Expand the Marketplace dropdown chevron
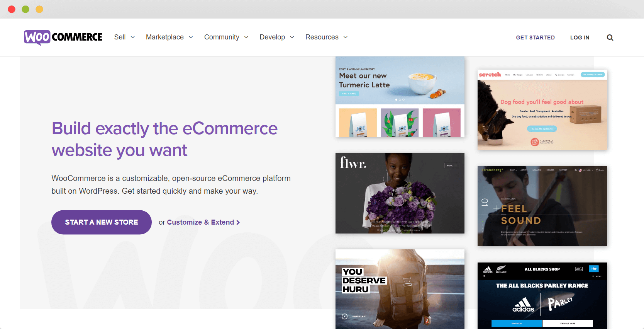Image resolution: width=644 pixels, height=329 pixels. click(191, 37)
